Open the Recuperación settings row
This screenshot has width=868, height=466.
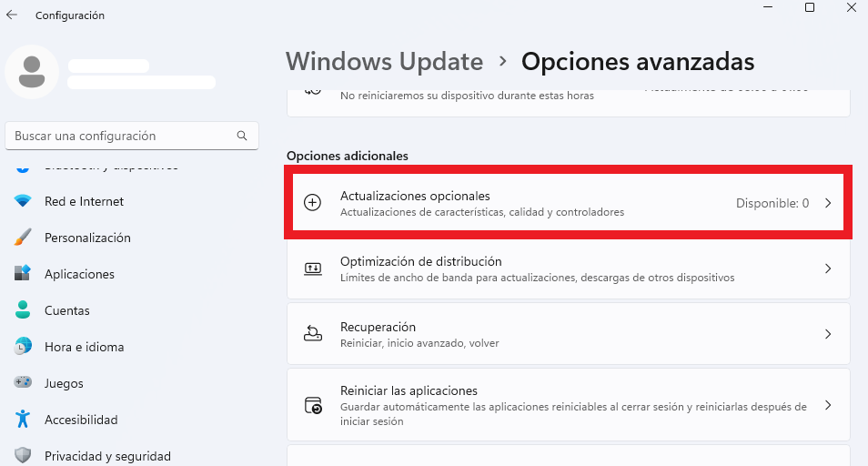pos(569,334)
